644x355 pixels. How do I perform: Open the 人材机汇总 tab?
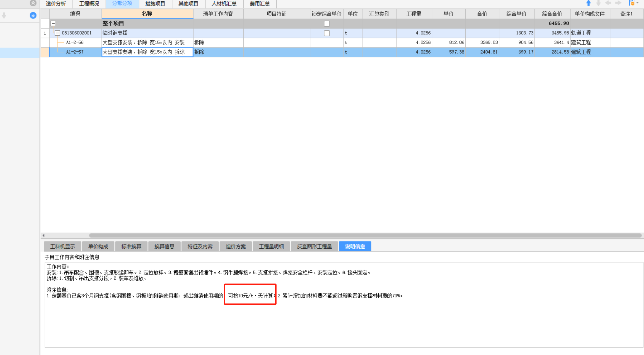224,4
